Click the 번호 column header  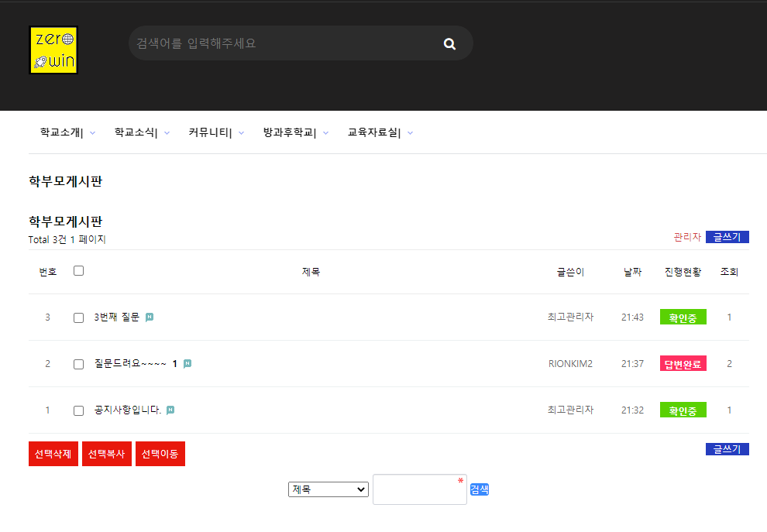point(48,272)
